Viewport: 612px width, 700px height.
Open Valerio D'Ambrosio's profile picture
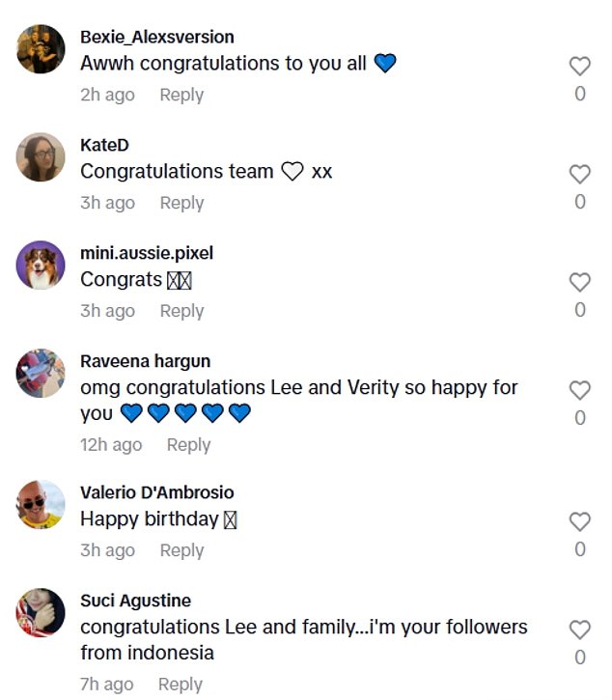coord(42,505)
